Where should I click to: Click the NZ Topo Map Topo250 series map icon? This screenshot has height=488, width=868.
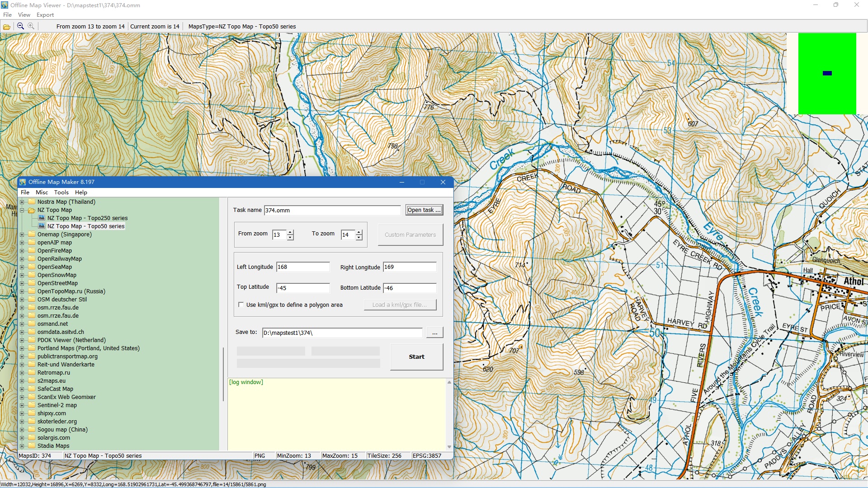coord(42,218)
